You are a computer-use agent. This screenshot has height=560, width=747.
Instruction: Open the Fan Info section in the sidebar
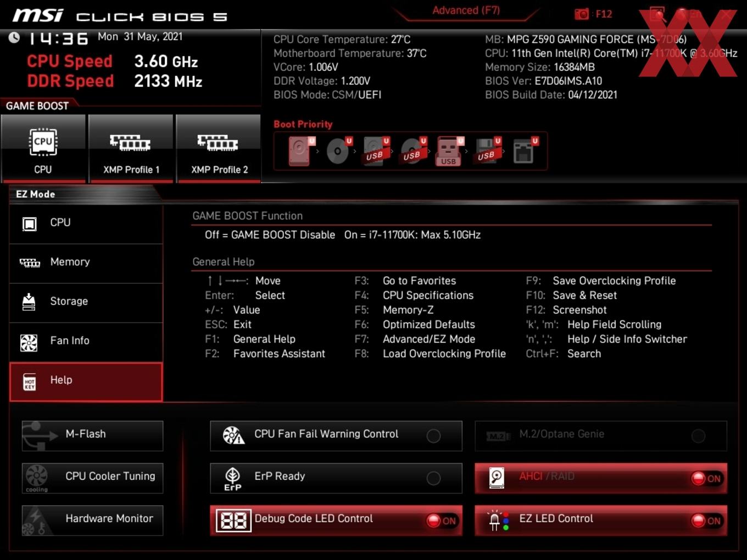pyautogui.click(x=86, y=341)
